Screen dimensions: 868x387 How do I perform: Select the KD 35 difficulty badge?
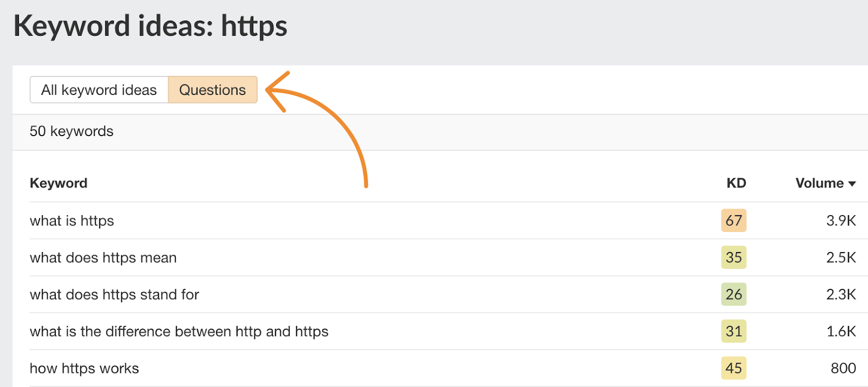coord(733,257)
